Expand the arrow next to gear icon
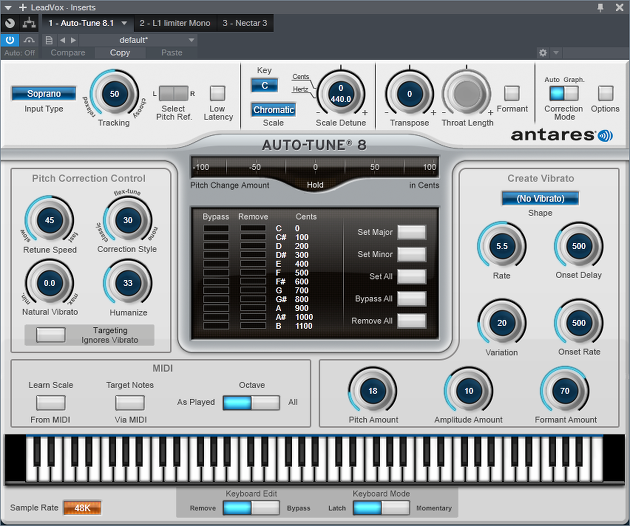Screen dimensions: 630x526 click(x=556, y=53)
